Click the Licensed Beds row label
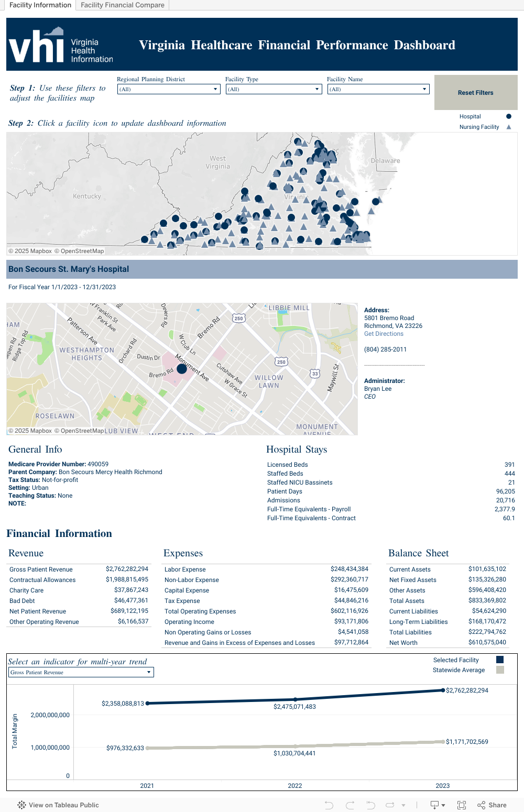The height and width of the screenshot is (812, 524). click(x=287, y=465)
